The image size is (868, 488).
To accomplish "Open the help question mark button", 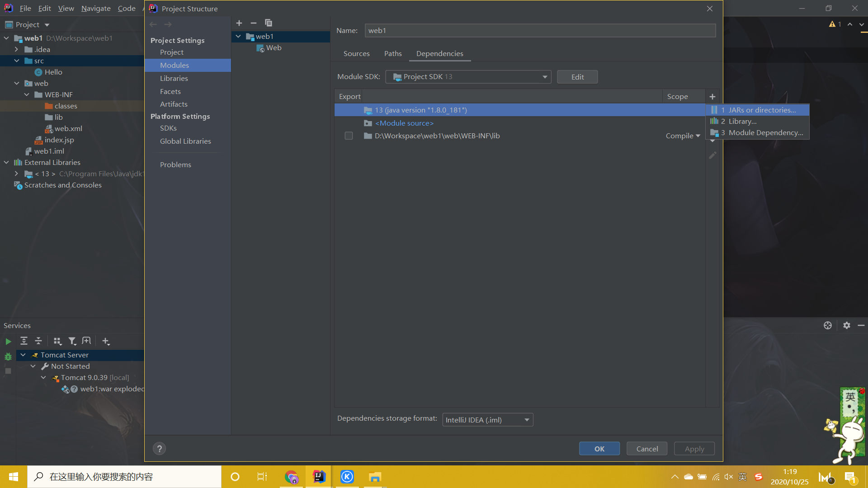I will 159,449.
